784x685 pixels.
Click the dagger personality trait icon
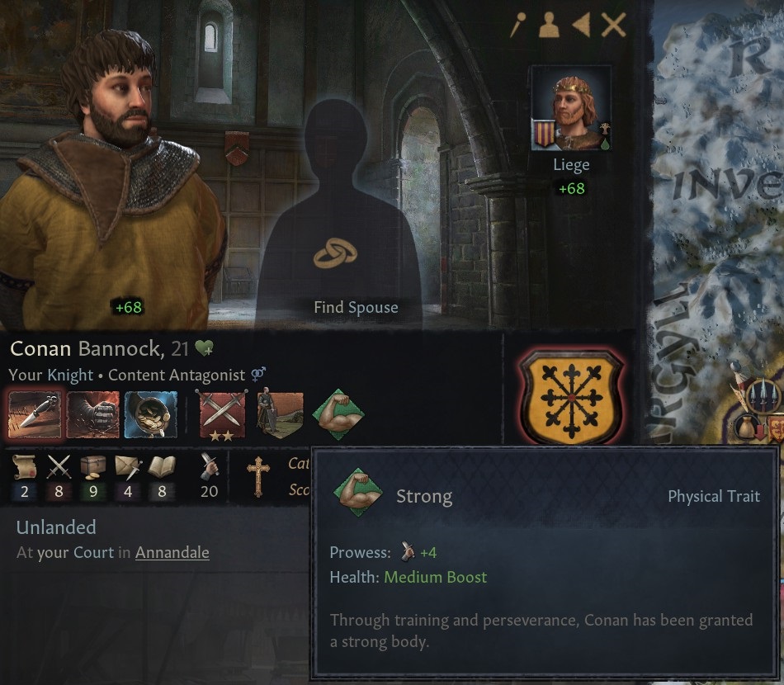tap(35, 414)
